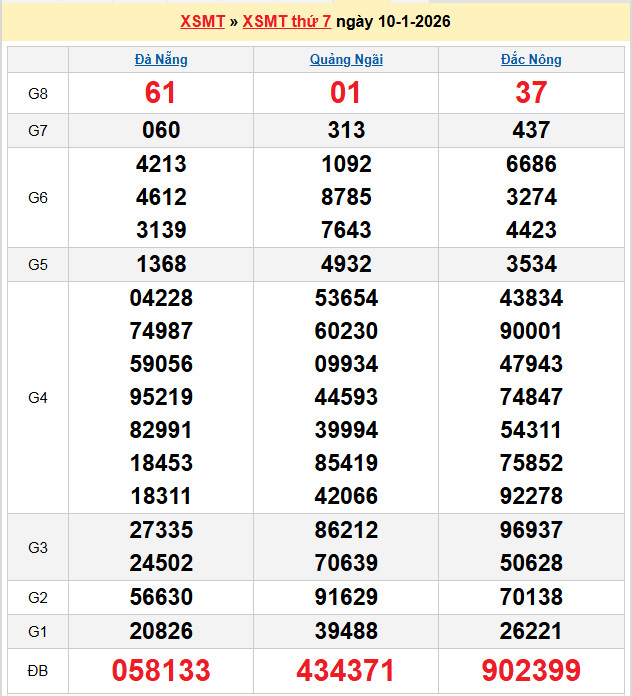Image resolution: width=632 pixels, height=696 pixels.
Task: Click Đà Nẵng special prize 058133
Action: tap(161, 670)
